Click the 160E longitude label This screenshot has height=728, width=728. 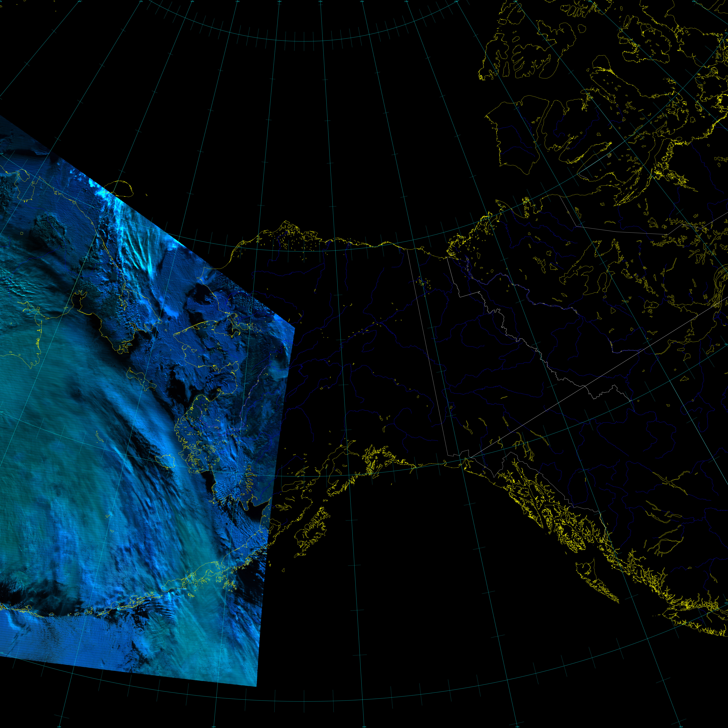click(x=79, y=1)
